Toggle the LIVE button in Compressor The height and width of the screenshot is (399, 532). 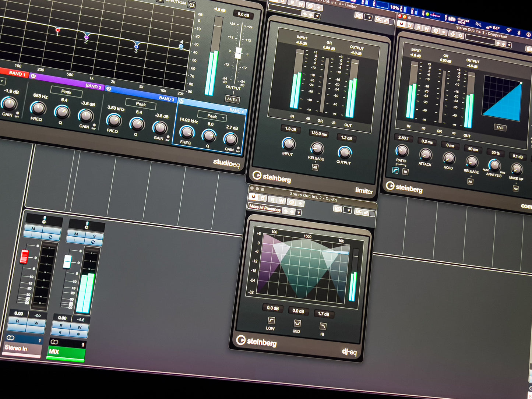pyautogui.click(x=500, y=127)
